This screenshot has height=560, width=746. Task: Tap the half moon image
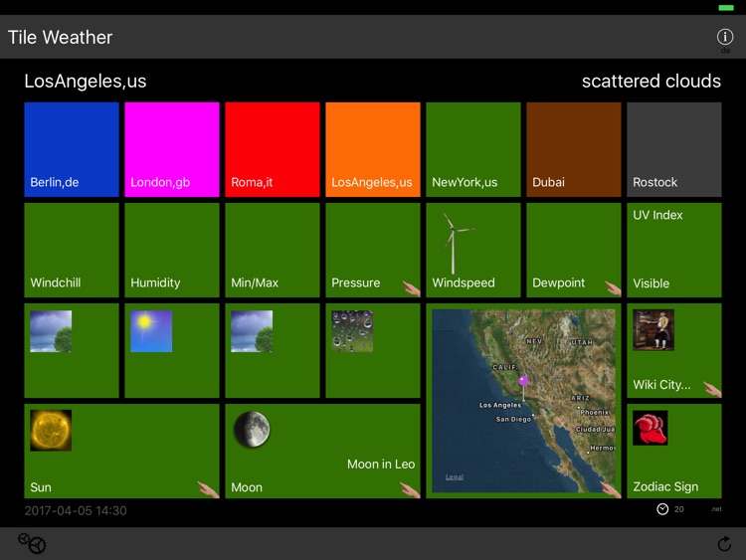tap(252, 429)
